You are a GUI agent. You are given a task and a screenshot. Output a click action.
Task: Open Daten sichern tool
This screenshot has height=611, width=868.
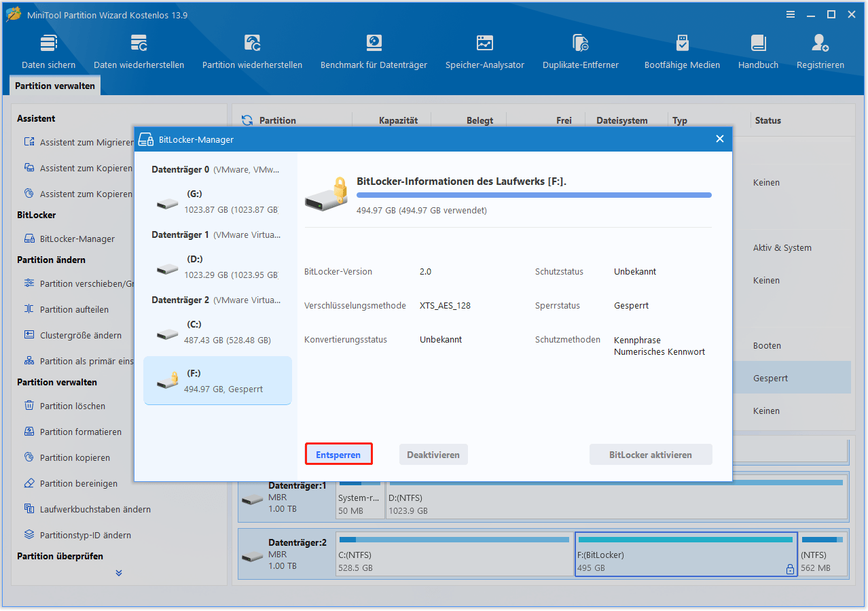(x=48, y=52)
